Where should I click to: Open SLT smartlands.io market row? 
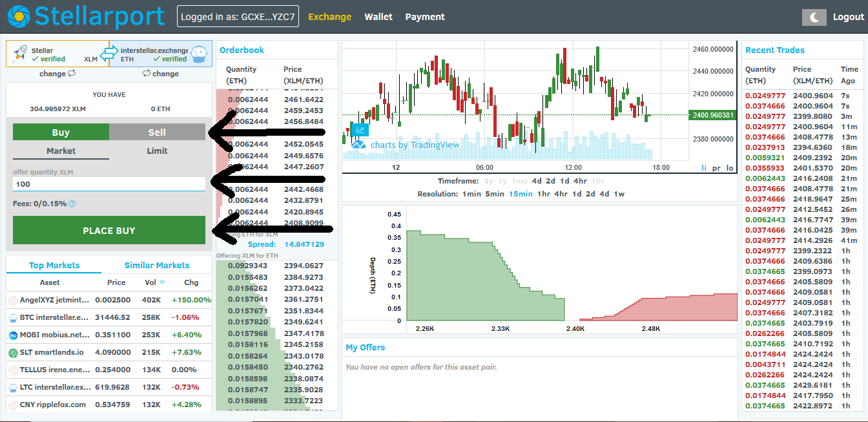(109, 353)
